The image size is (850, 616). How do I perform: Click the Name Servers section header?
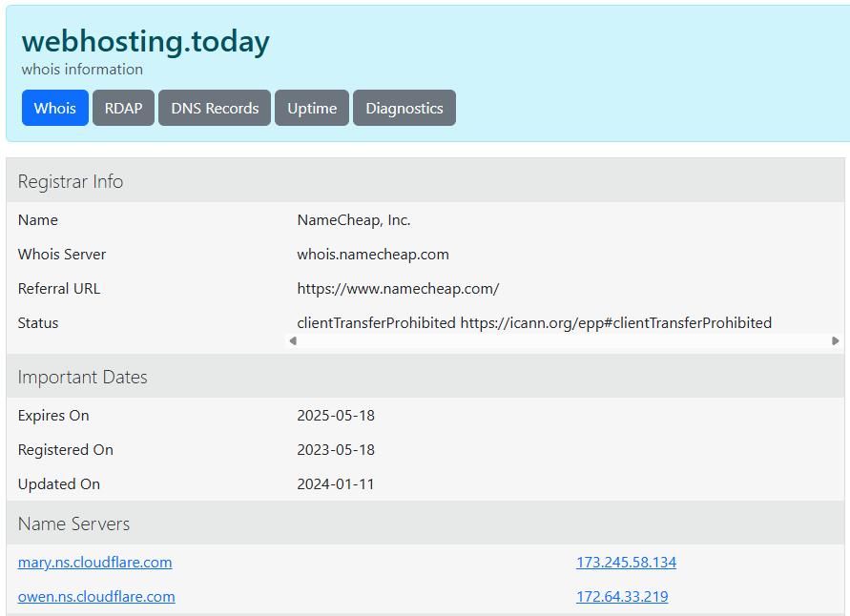point(425,524)
